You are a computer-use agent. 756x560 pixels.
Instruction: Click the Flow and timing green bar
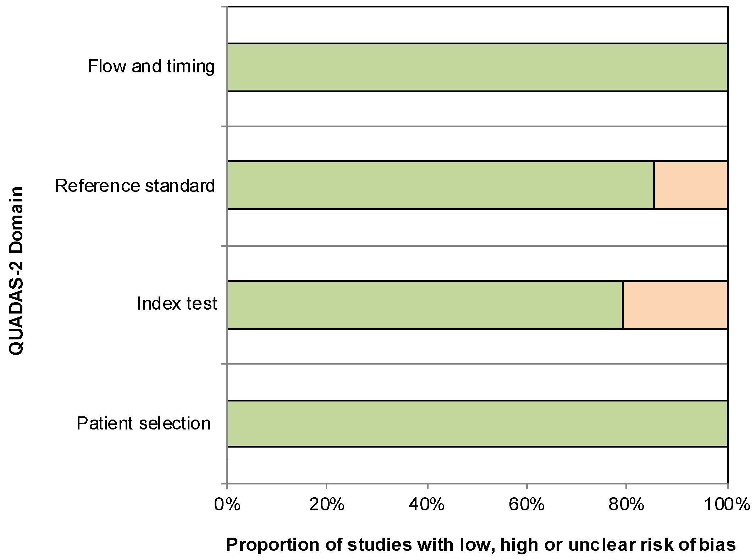[477, 67]
